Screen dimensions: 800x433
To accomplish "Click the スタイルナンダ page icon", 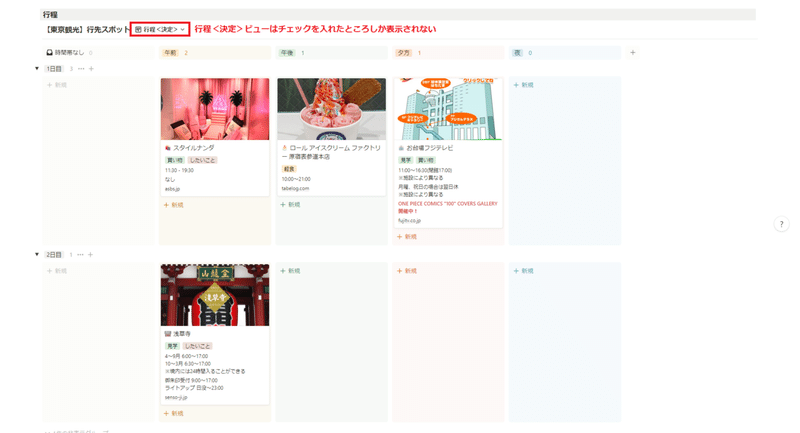I will pos(168,148).
